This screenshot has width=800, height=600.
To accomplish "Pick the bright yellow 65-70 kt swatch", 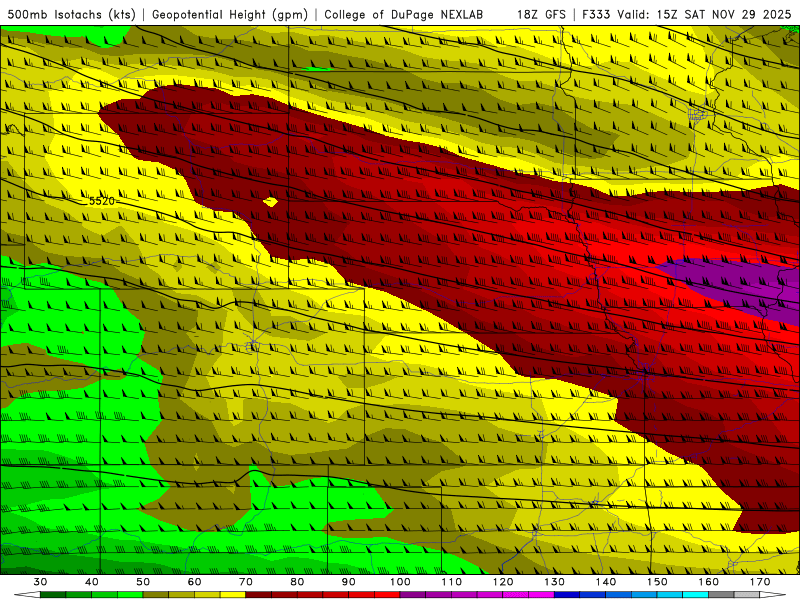I will coord(233,594).
